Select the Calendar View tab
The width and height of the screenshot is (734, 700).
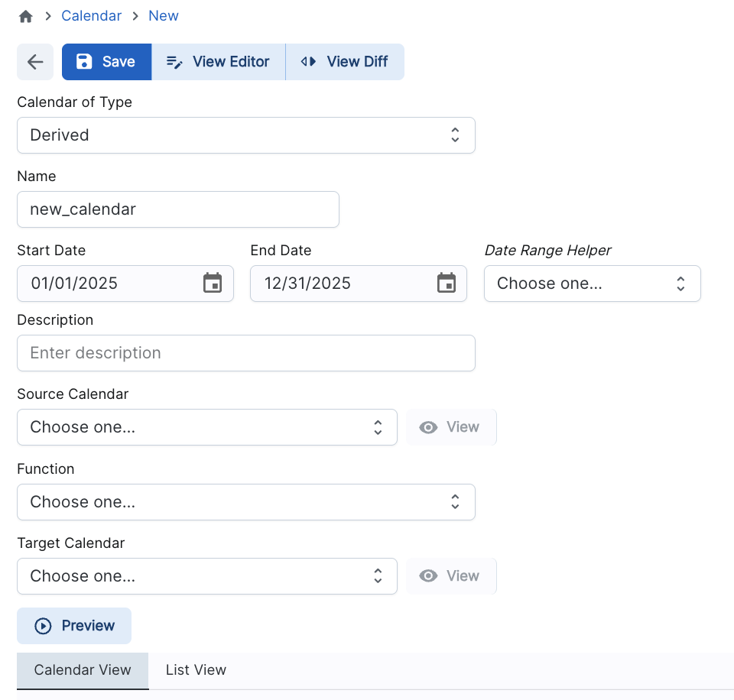[83, 670]
